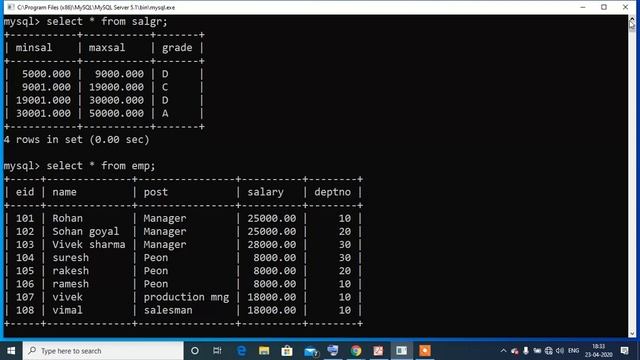The image size is (640, 360).
Task: Click eid '107' in emp table
Action: point(25,297)
